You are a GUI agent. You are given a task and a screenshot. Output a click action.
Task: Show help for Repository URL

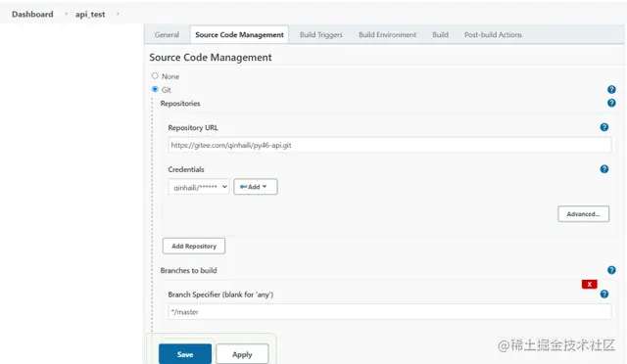[x=604, y=127]
